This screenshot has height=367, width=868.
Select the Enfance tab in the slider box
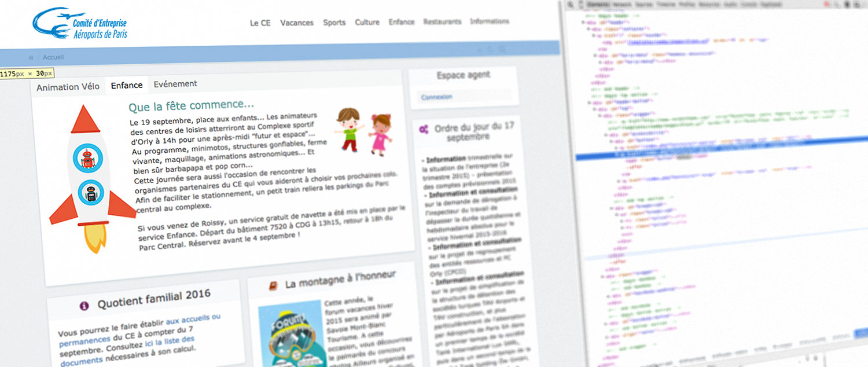127,85
